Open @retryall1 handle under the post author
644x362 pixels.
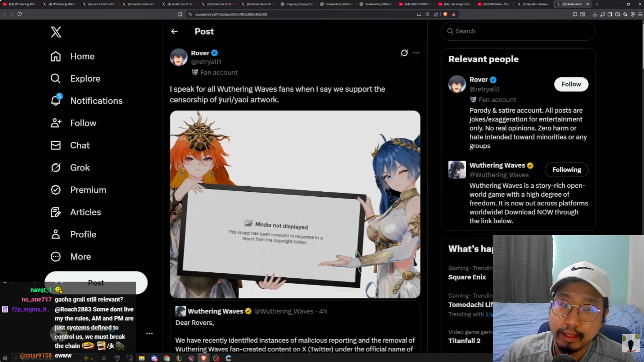point(206,62)
